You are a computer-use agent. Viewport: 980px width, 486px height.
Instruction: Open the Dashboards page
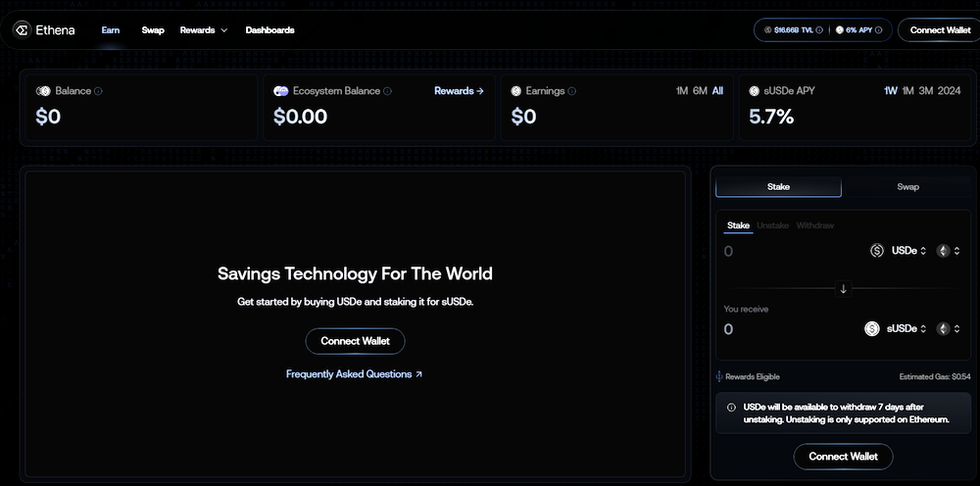point(270,30)
